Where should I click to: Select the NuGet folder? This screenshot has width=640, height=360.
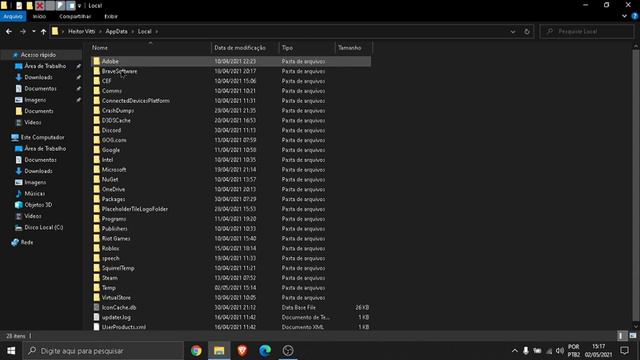pos(110,179)
